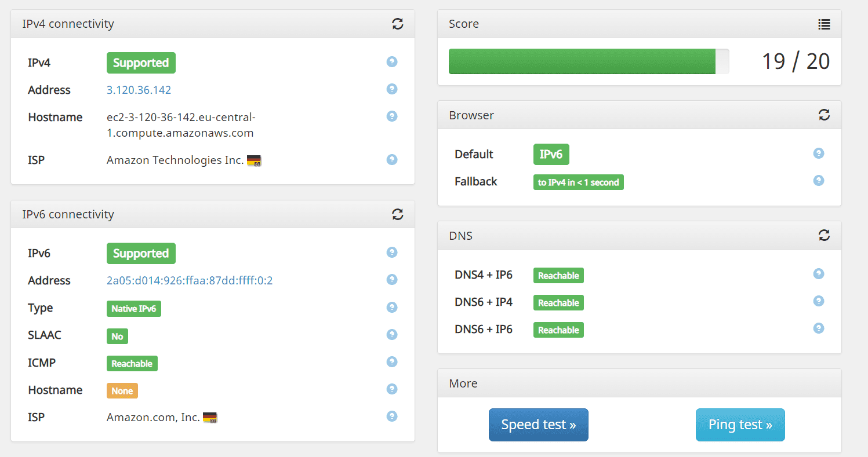
Task: Open help for IPv6 ICMP row
Action: pos(392,362)
